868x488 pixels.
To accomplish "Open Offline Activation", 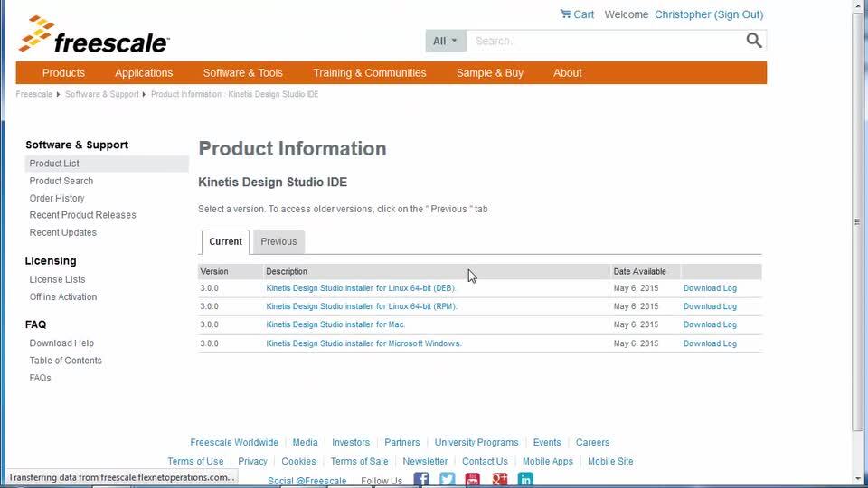I will click(63, 296).
